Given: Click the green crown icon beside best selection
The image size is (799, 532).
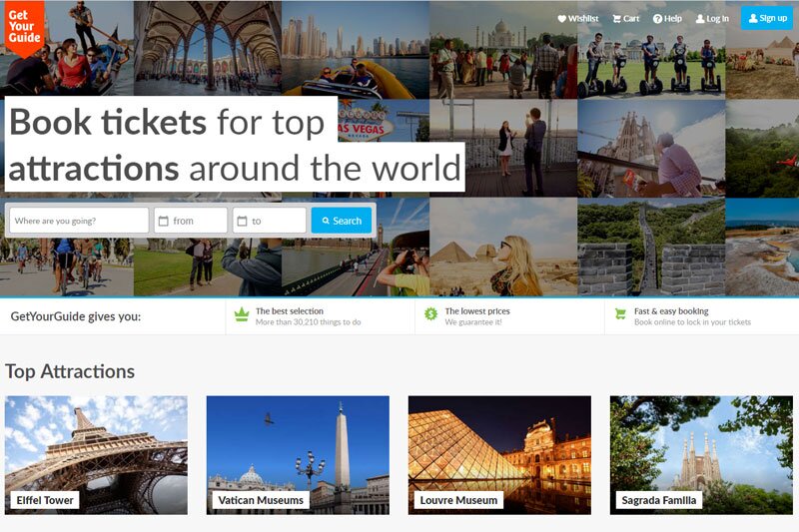Looking at the screenshot, I should pyautogui.click(x=242, y=314).
